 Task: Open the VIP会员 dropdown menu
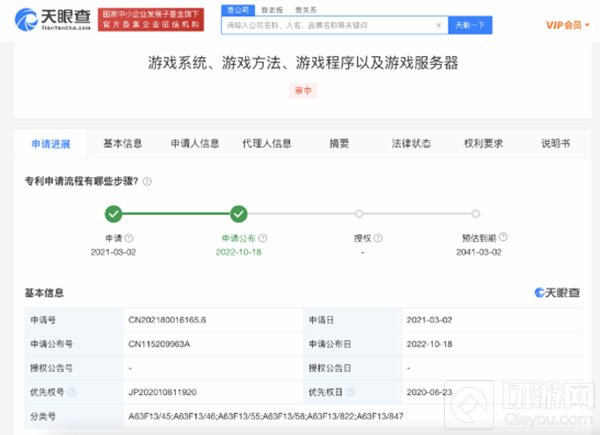pos(562,25)
